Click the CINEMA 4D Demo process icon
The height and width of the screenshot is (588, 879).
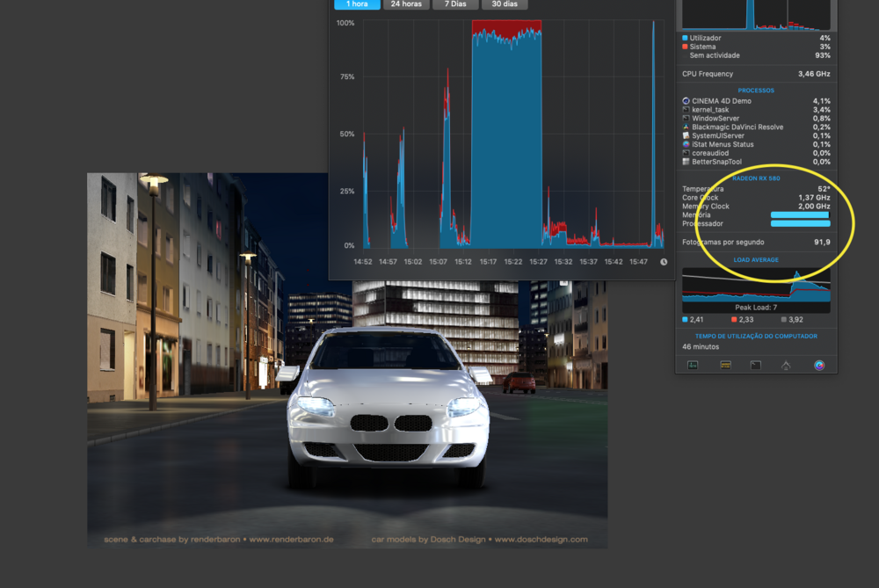[686, 101]
